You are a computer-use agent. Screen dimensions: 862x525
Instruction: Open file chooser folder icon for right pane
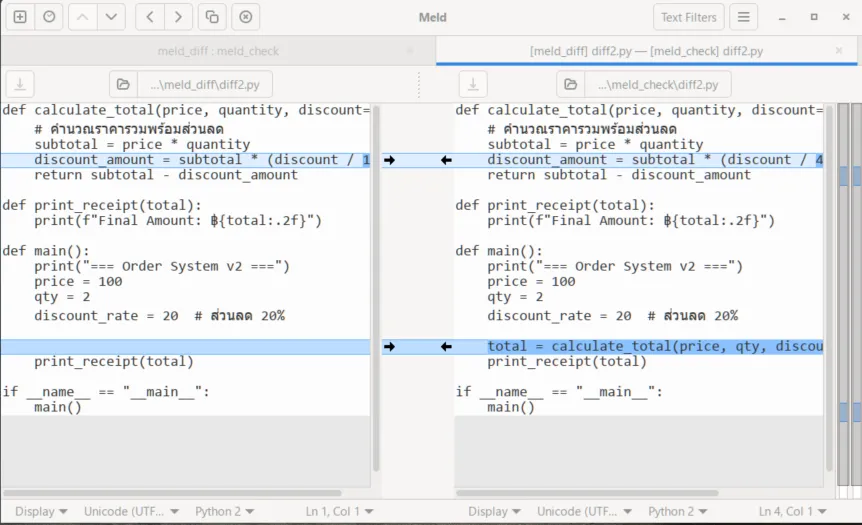click(x=571, y=84)
